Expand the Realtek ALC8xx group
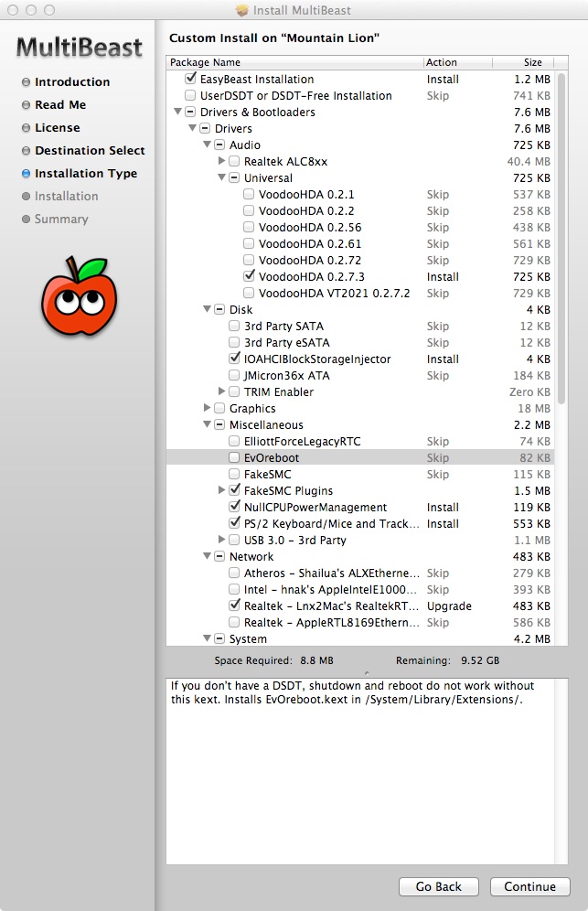The width and height of the screenshot is (588, 911). 221,160
